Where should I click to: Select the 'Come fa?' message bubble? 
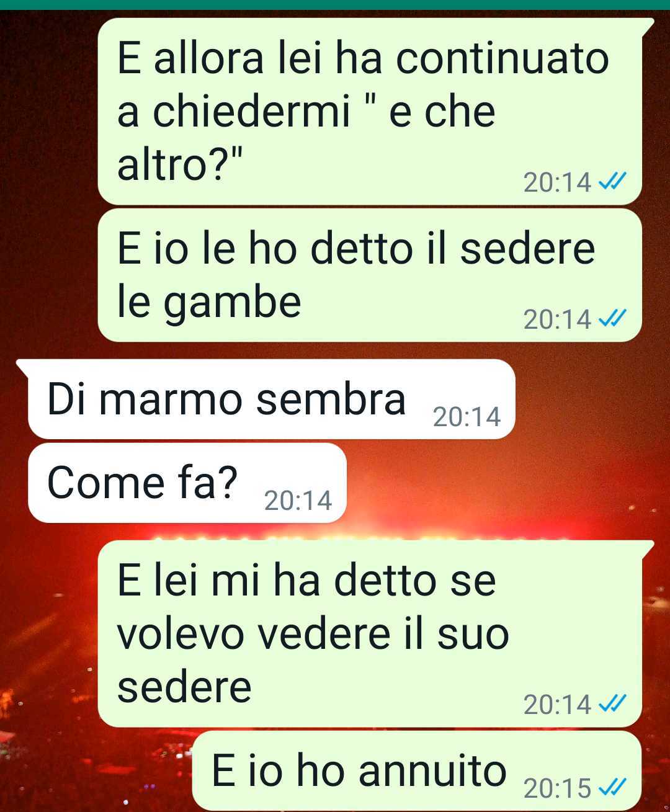click(187, 483)
